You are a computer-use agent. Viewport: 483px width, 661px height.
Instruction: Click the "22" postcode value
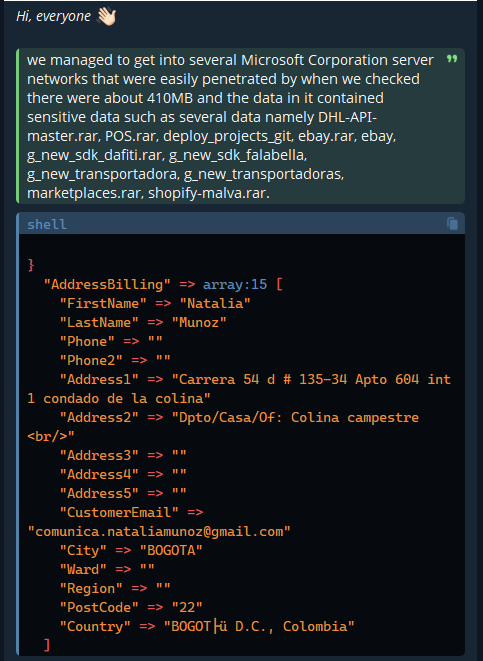[187, 607]
